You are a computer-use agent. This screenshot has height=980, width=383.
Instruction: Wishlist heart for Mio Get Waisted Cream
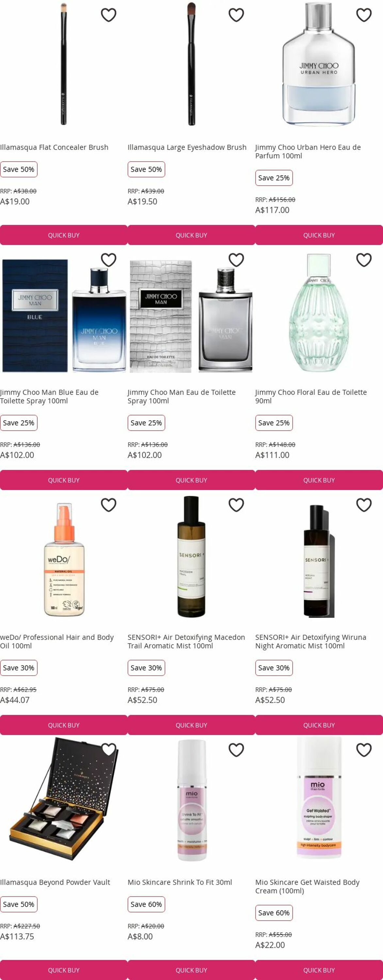(x=364, y=750)
